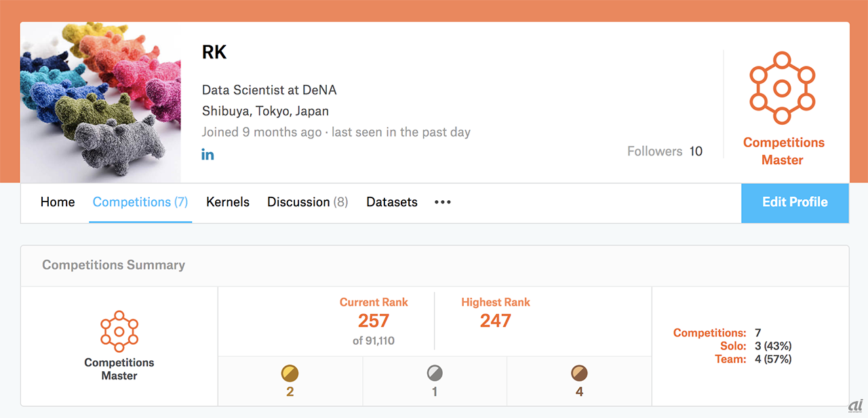Screen dimensions: 868x418
Task: Click the Current Rank 257 value
Action: (374, 320)
